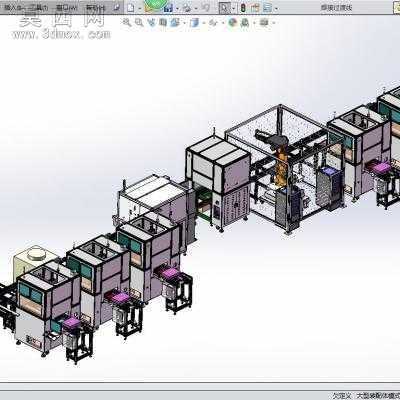Open the 工具(T) Tools menu
This screenshot has width=400, height=400.
pyautogui.click(x=39, y=7)
